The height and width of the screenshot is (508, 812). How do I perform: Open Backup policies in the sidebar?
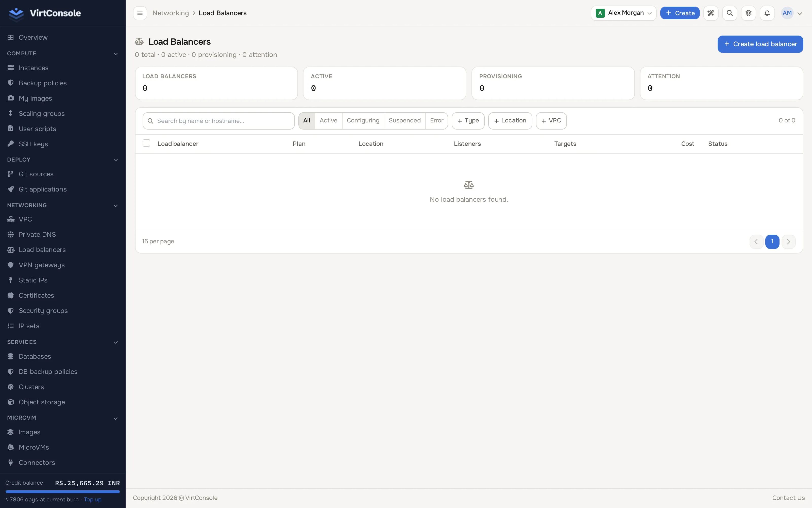(x=63, y=83)
